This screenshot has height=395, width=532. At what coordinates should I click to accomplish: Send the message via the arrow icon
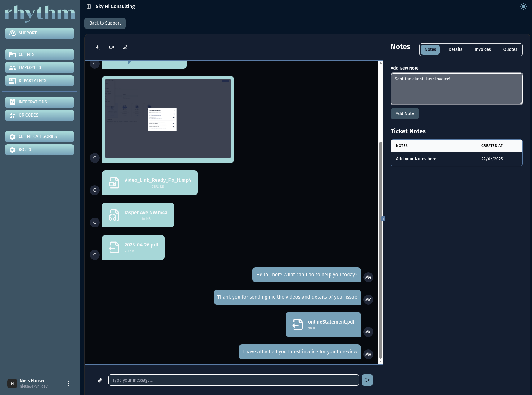coord(367,380)
